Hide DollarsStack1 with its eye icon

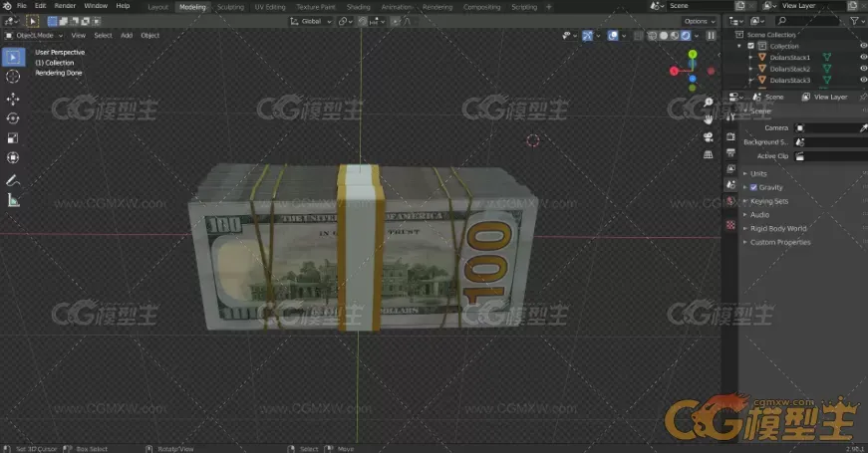(x=863, y=57)
